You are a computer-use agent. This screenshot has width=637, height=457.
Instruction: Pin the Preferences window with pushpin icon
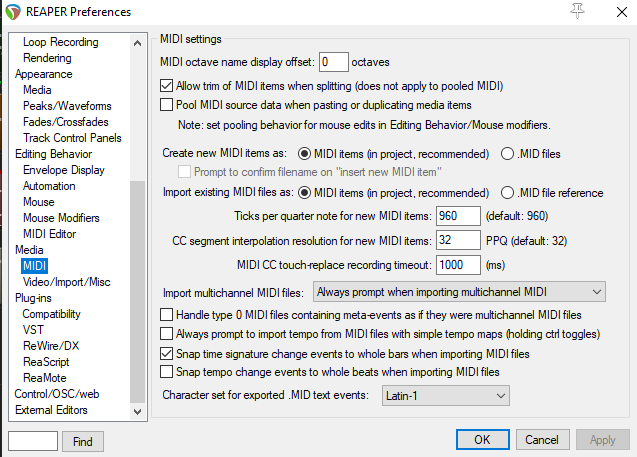(x=577, y=11)
